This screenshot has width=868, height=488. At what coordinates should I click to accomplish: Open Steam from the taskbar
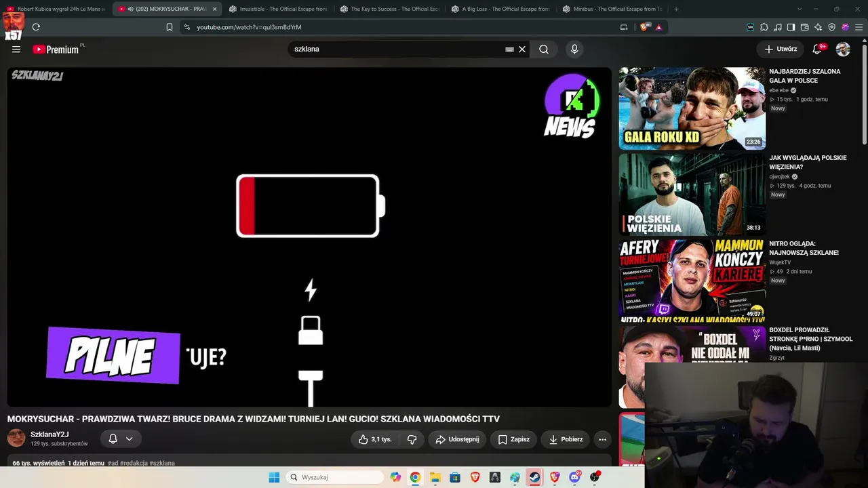(x=535, y=477)
